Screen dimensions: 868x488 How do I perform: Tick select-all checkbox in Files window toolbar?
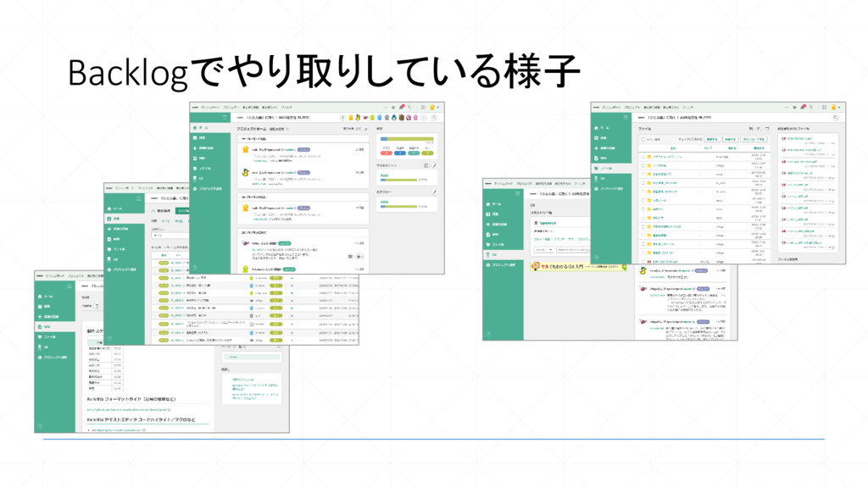pyautogui.click(x=643, y=140)
